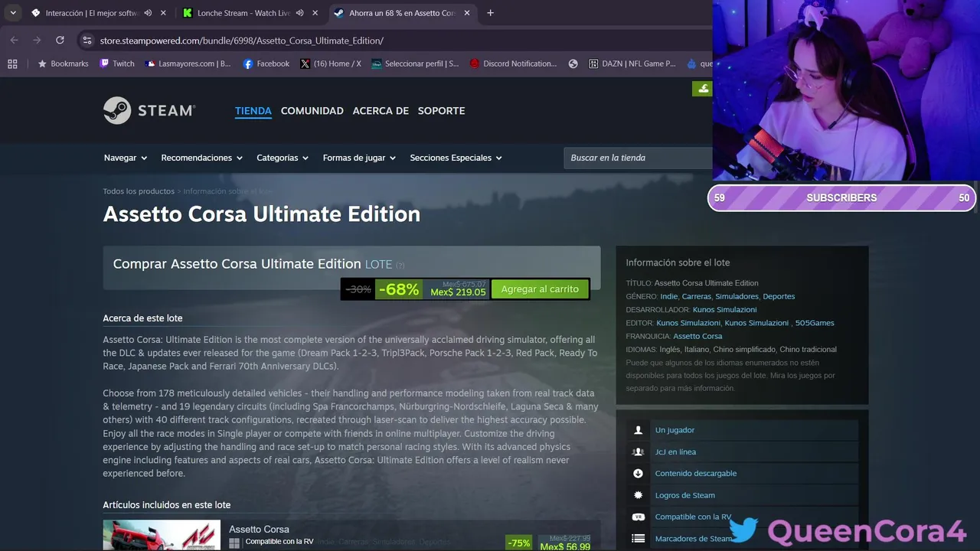Click the LOTE help question mark
The height and width of the screenshot is (551, 980).
pyautogui.click(x=400, y=266)
